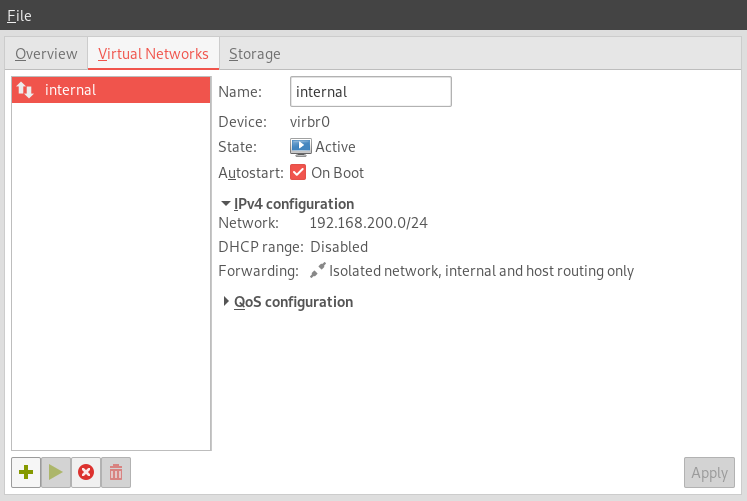This screenshot has width=747, height=501.
Task: Add a new virtual network with plus icon
Action: point(26,472)
